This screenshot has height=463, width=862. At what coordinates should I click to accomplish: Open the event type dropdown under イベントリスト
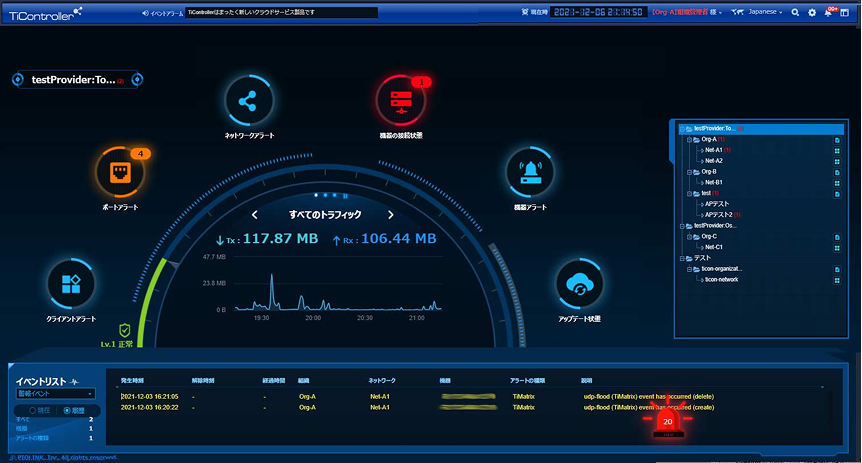point(55,394)
